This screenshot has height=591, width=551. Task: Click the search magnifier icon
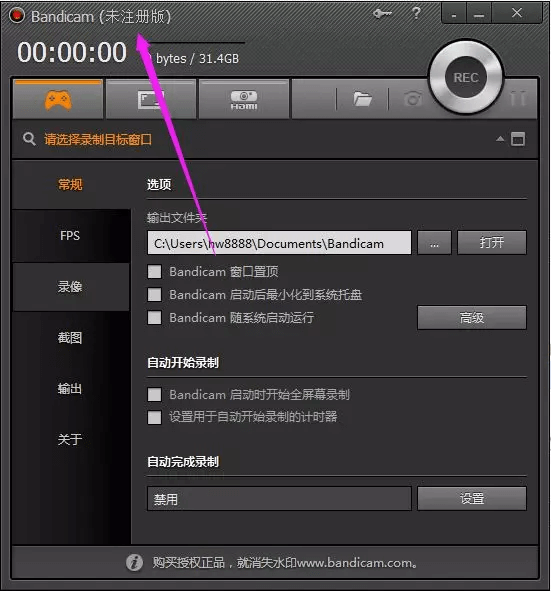[x=29, y=139]
